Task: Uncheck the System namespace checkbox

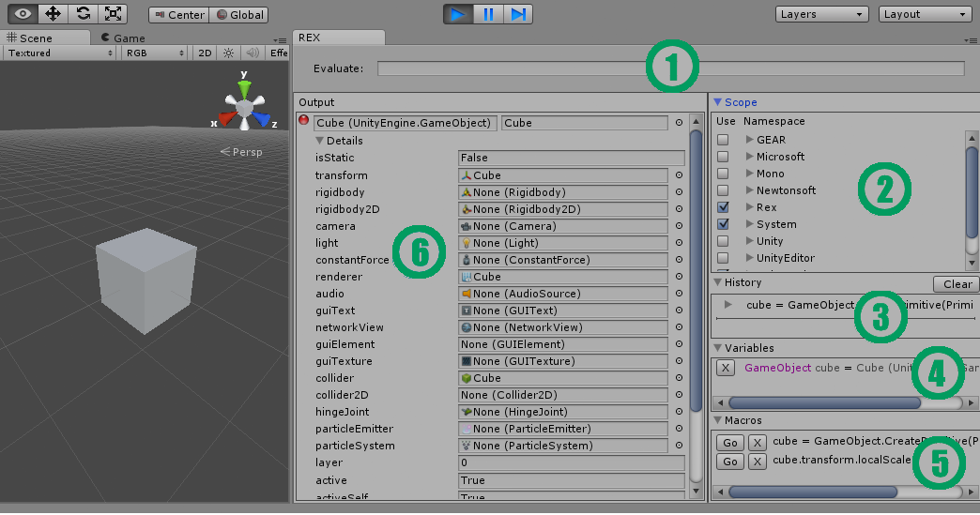Action: coord(723,224)
